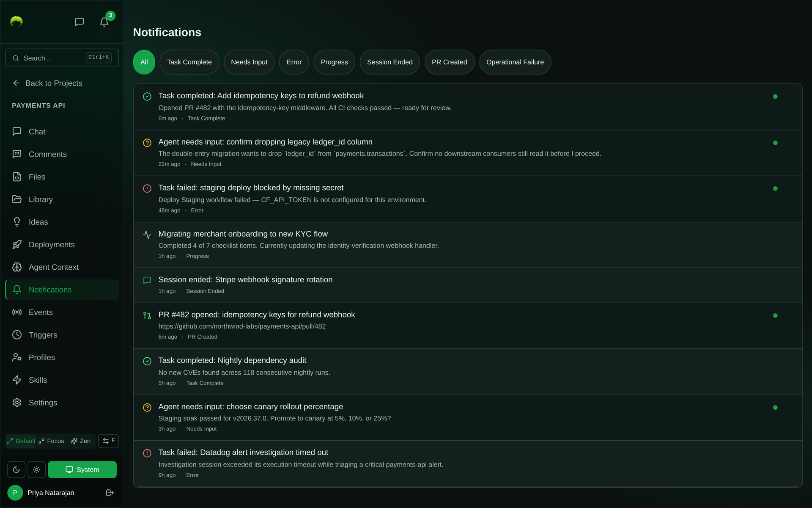Open Comments in the sidebar
812x508 pixels.
pyautogui.click(x=62, y=154)
